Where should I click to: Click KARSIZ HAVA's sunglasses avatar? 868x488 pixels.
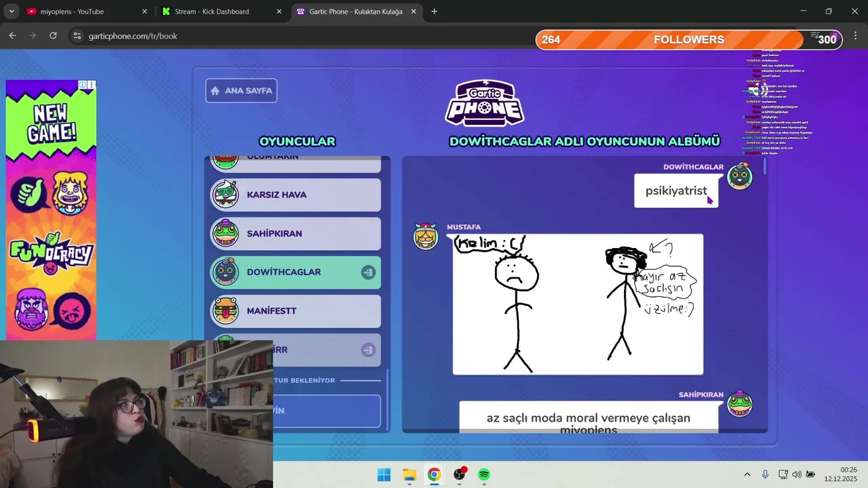tap(226, 195)
